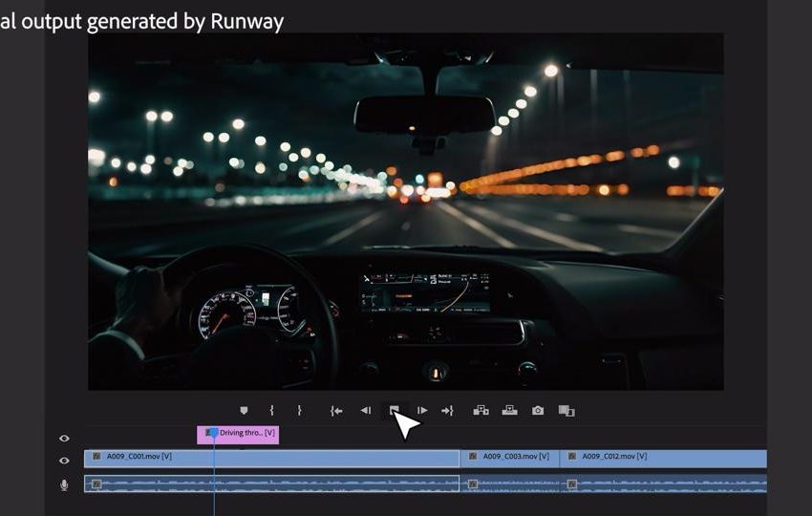Toggle visibility of the top video track
The image size is (812, 516).
point(64,438)
